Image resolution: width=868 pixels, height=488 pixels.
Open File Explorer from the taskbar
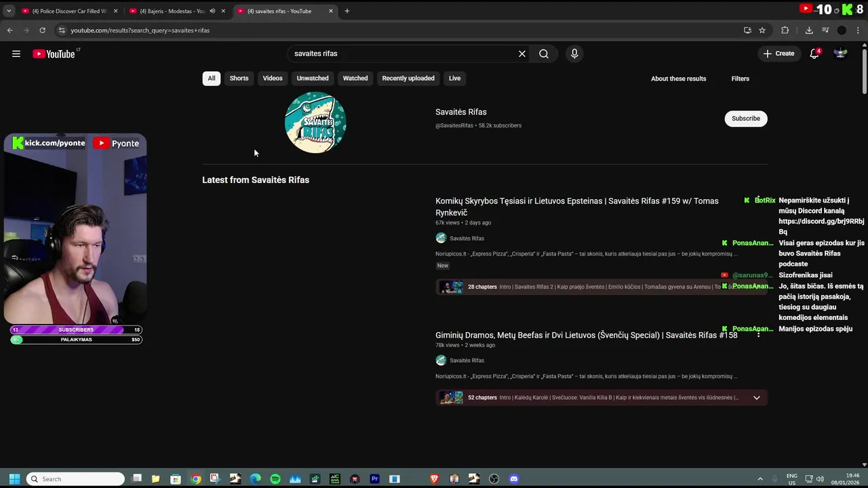[x=156, y=479]
